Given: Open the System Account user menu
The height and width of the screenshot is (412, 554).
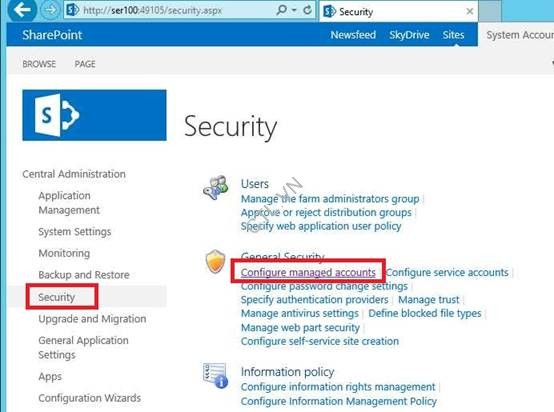Looking at the screenshot, I should tap(520, 35).
